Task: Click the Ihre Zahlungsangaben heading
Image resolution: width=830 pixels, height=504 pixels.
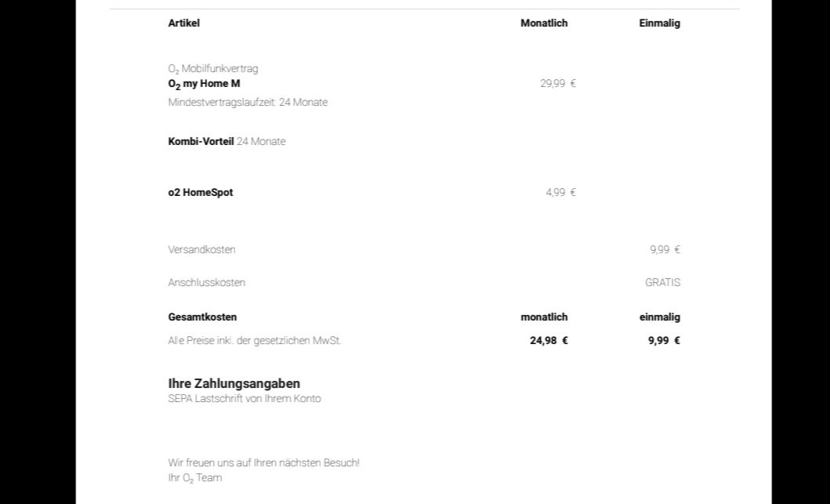Action: [x=234, y=384]
